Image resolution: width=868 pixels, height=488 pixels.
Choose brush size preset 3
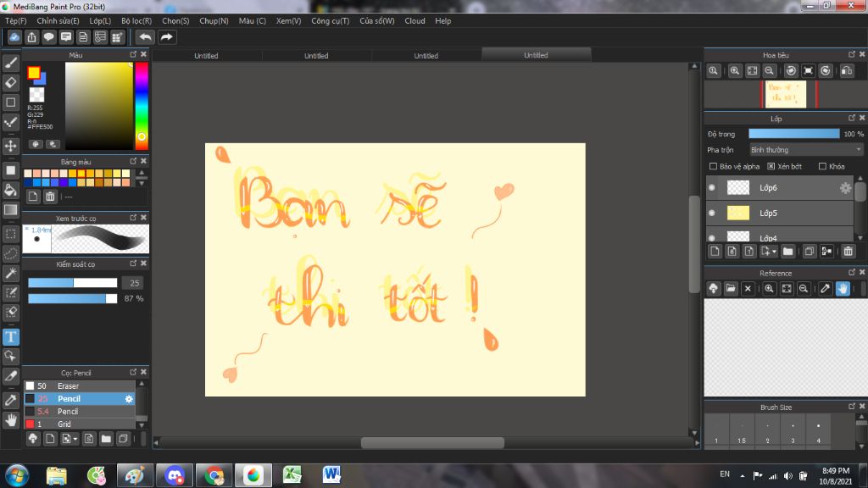pyautogui.click(x=793, y=430)
